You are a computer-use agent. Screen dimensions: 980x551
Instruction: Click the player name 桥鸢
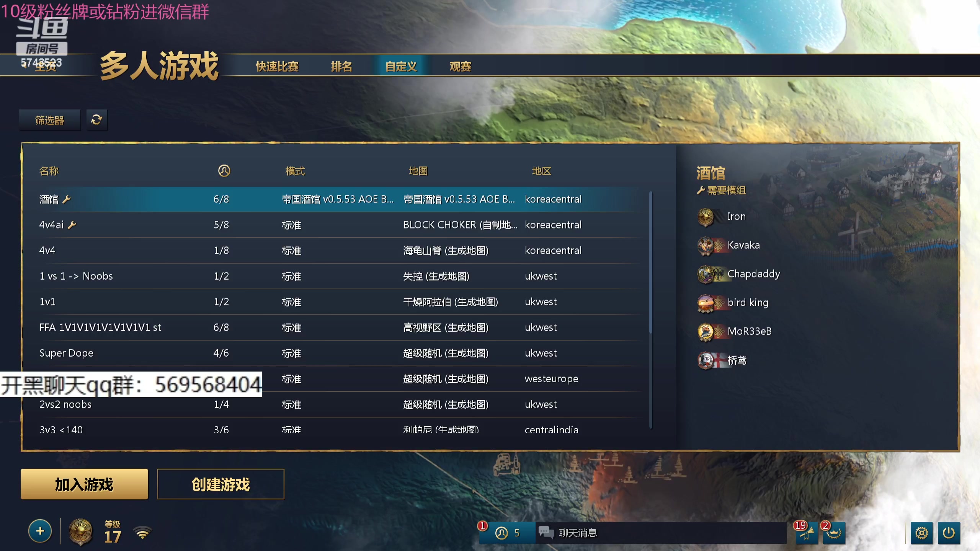737,360
